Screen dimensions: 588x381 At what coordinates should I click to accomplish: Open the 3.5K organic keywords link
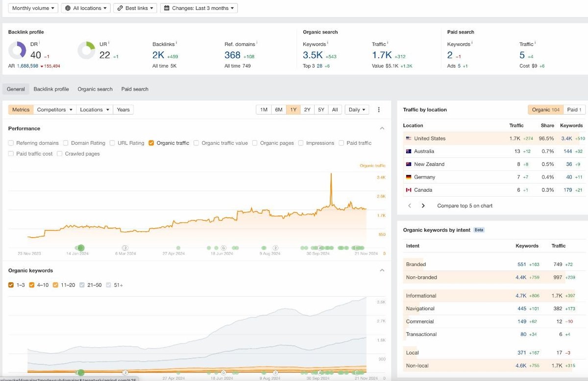click(x=313, y=55)
